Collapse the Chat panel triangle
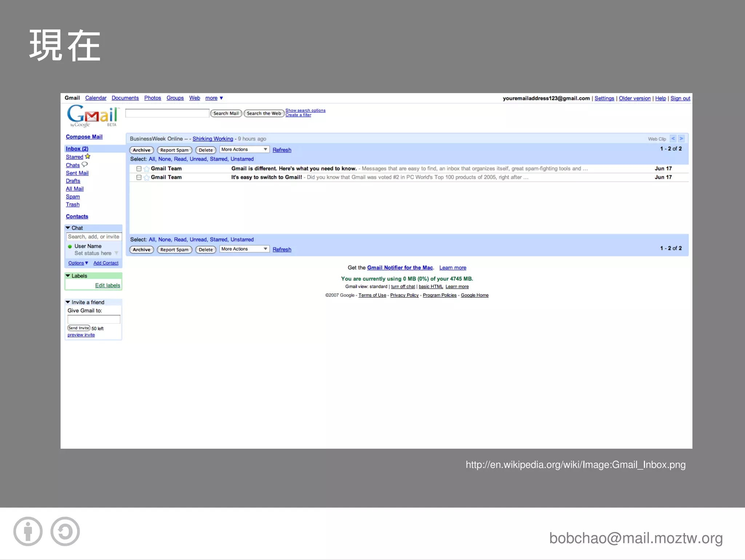This screenshot has width=745, height=560. coord(68,228)
